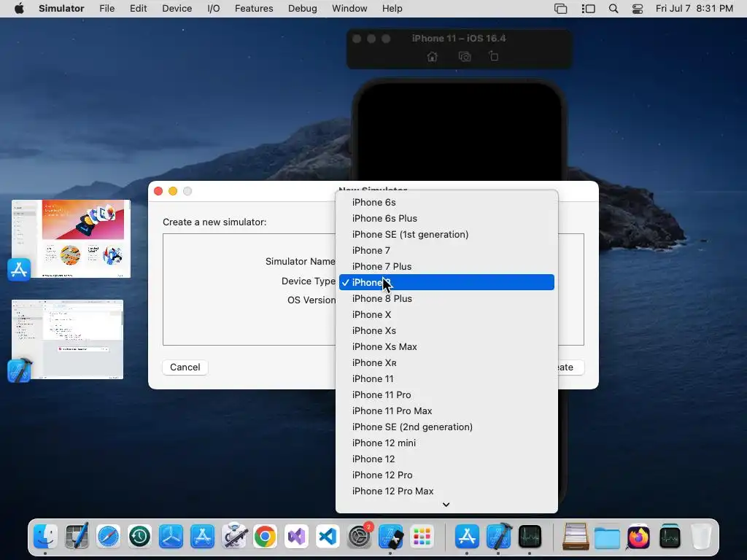The image size is (747, 560).
Task: Open Launchpad colorful grid icon in dock
Action: click(422, 537)
